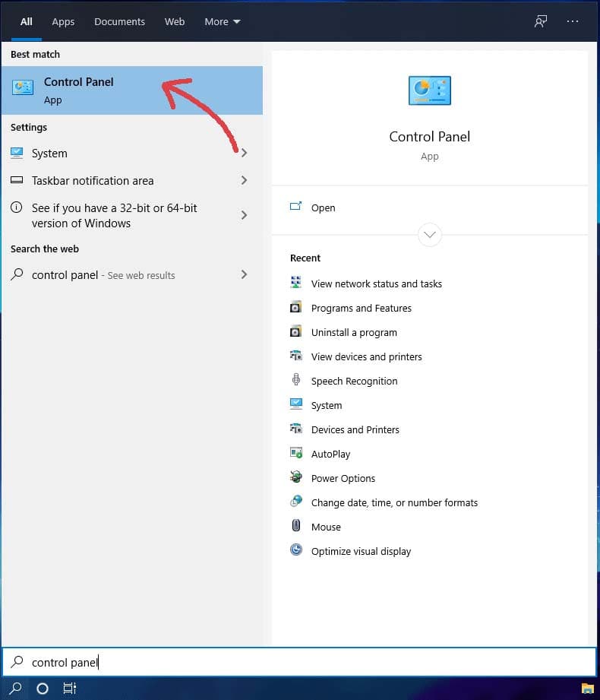Click Control Panel title in preview pane

[430, 137]
